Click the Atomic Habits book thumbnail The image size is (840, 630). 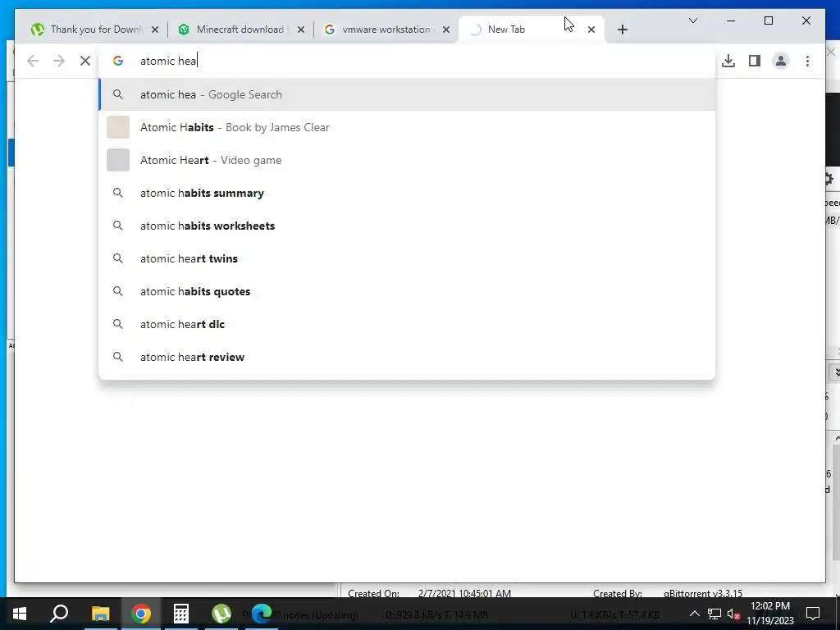pos(118,127)
